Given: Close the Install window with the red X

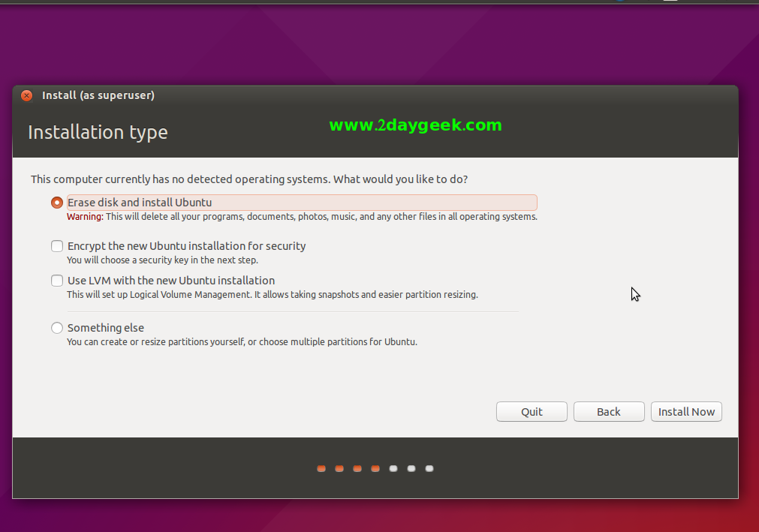Looking at the screenshot, I should [x=27, y=96].
